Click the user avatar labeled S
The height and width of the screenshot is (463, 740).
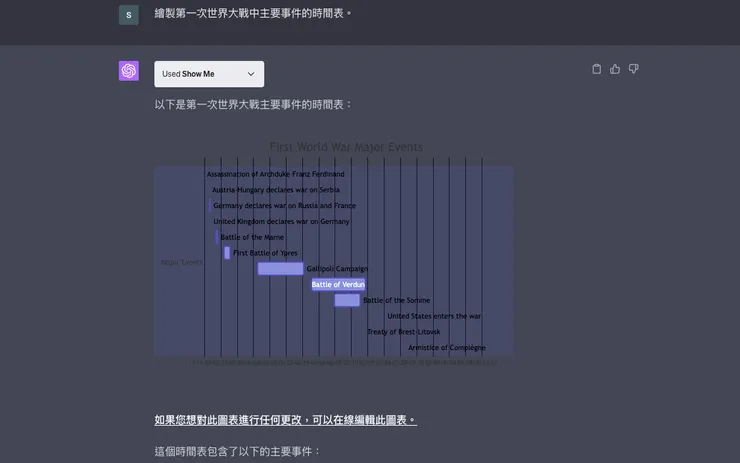129,15
